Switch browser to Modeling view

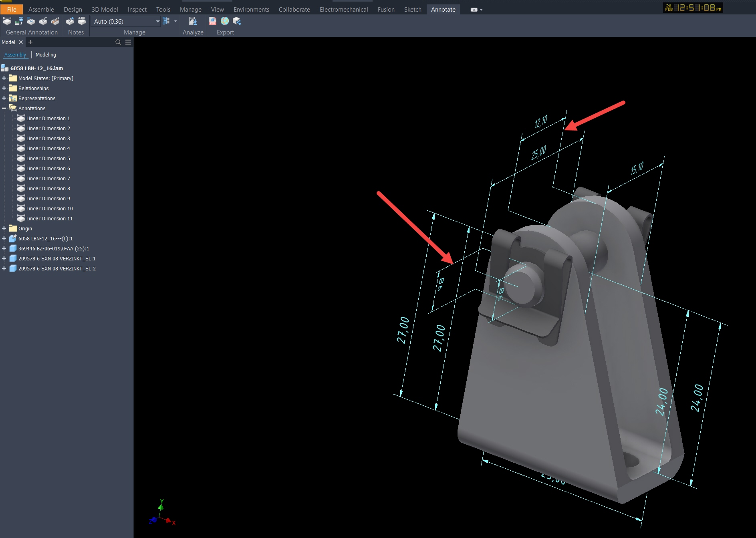coord(46,55)
